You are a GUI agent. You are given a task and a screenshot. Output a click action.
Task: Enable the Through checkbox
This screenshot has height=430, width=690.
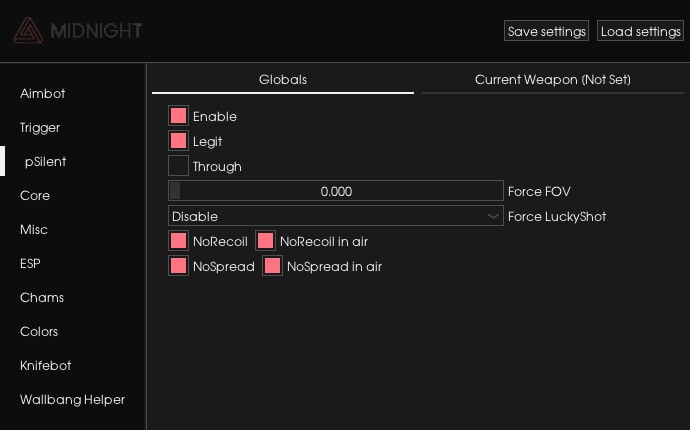179,166
